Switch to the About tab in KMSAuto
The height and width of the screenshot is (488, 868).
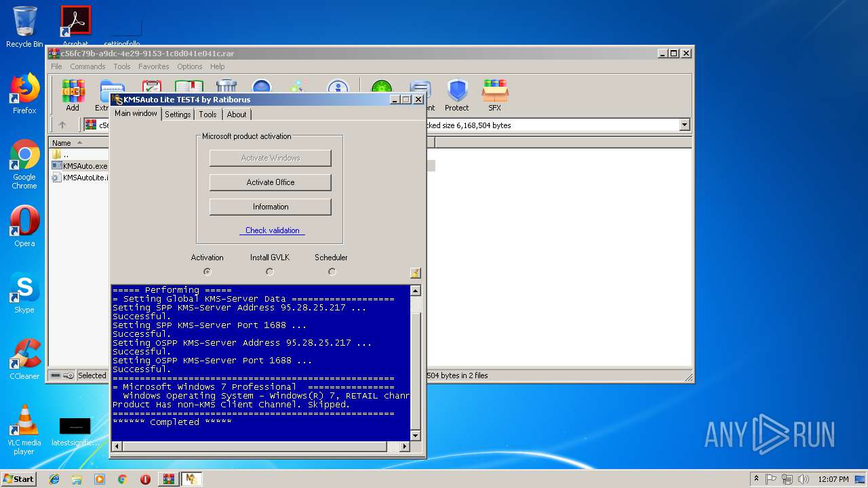coord(237,115)
